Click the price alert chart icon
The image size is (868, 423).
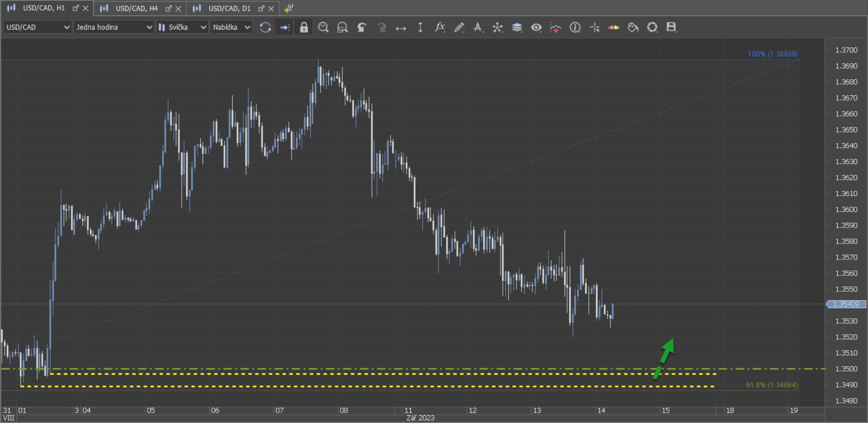(x=556, y=27)
